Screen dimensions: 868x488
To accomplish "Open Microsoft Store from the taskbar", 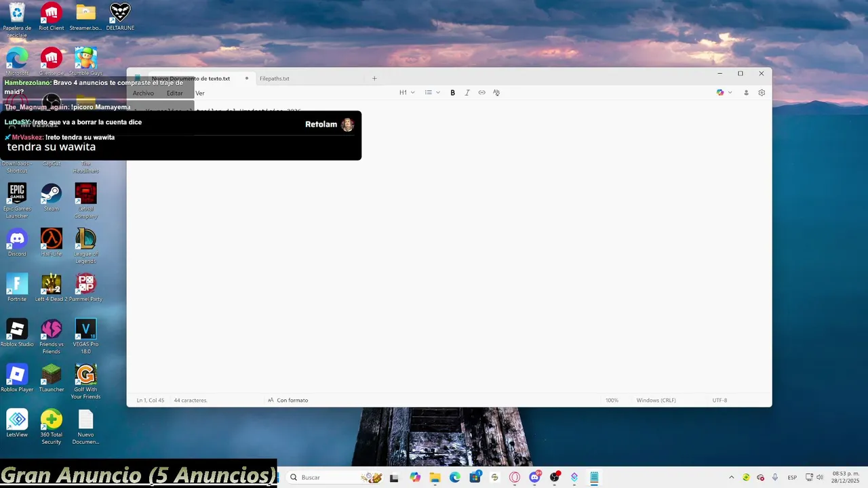I will point(475,477).
